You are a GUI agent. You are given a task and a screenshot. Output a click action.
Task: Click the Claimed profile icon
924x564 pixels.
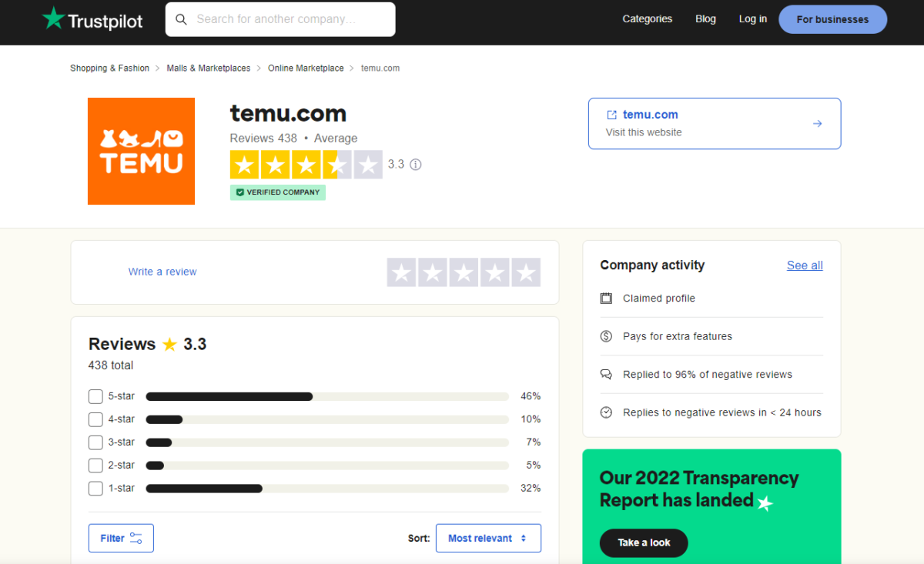[607, 298]
